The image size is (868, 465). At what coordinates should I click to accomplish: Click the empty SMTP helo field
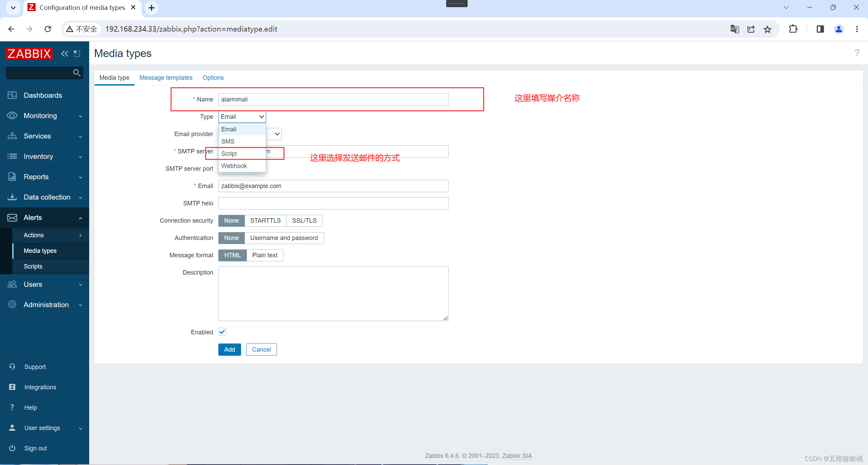click(x=333, y=203)
